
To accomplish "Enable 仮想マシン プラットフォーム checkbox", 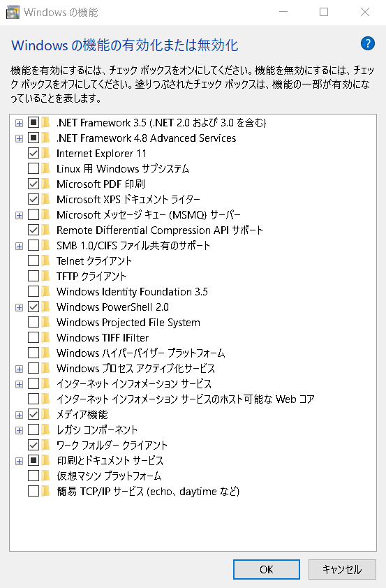I will pyautogui.click(x=34, y=476).
